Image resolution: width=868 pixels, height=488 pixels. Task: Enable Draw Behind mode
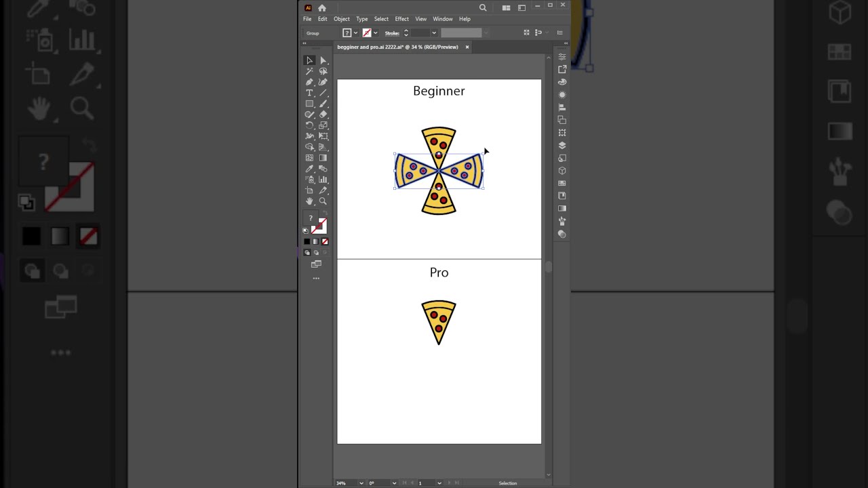click(315, 252)
